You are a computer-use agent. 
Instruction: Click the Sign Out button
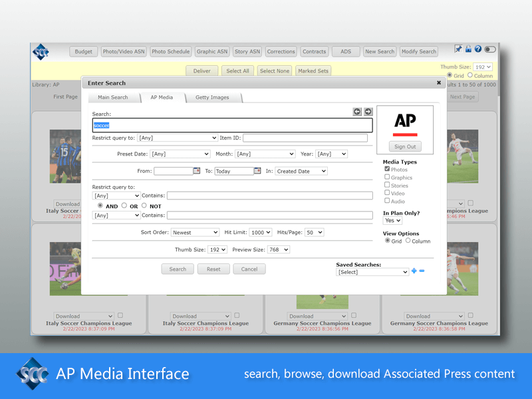tap(405, 146)
